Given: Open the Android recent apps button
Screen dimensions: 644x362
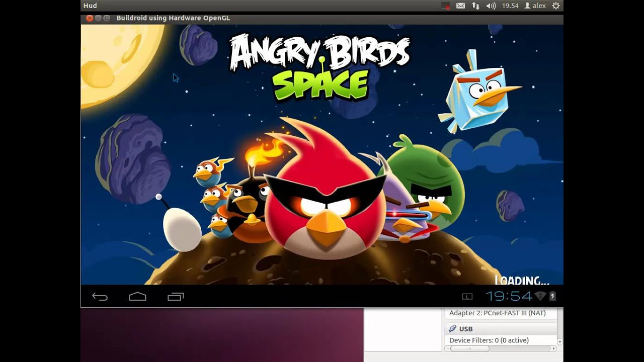Looking at the screenshot, I should point(176,297).
